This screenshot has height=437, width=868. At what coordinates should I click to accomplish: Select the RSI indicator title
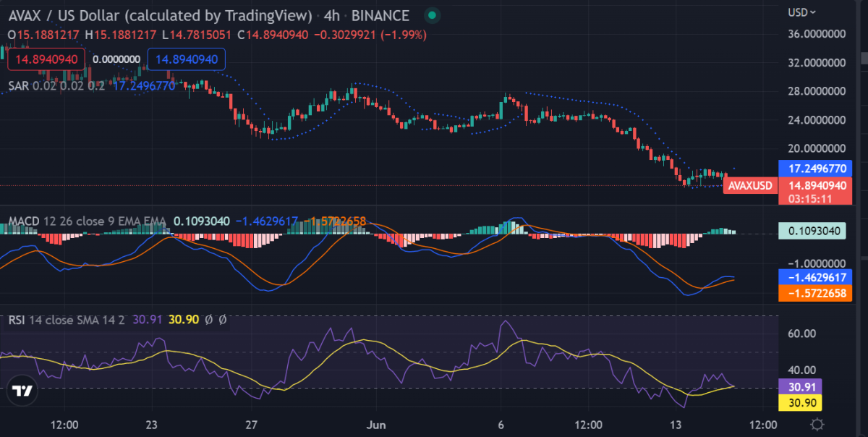(17, 319)
